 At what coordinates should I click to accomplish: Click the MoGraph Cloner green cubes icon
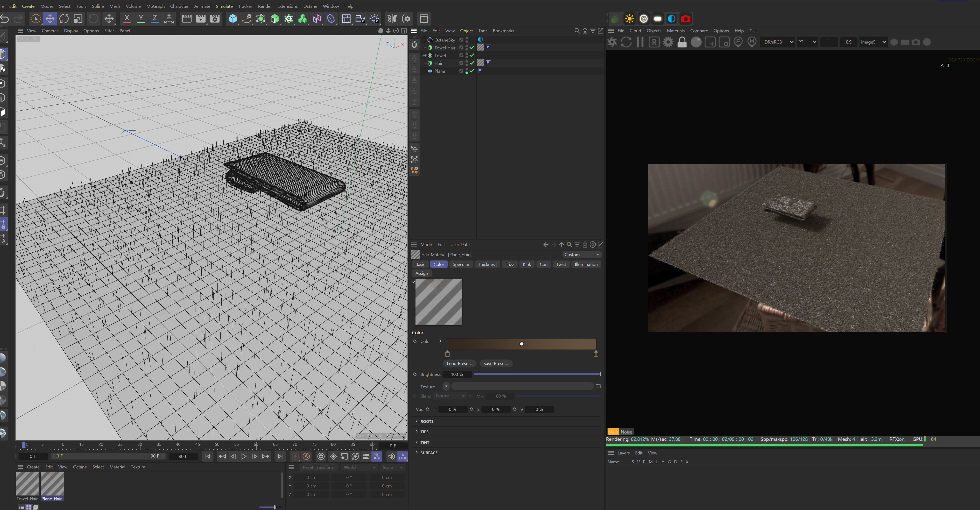303,19
